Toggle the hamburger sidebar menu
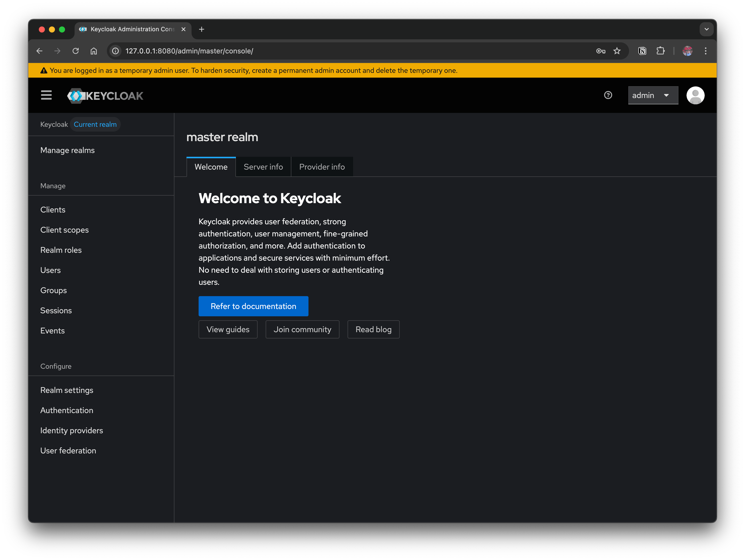The image size is (745, 560). pyautogui.click(x=46, y=96)
